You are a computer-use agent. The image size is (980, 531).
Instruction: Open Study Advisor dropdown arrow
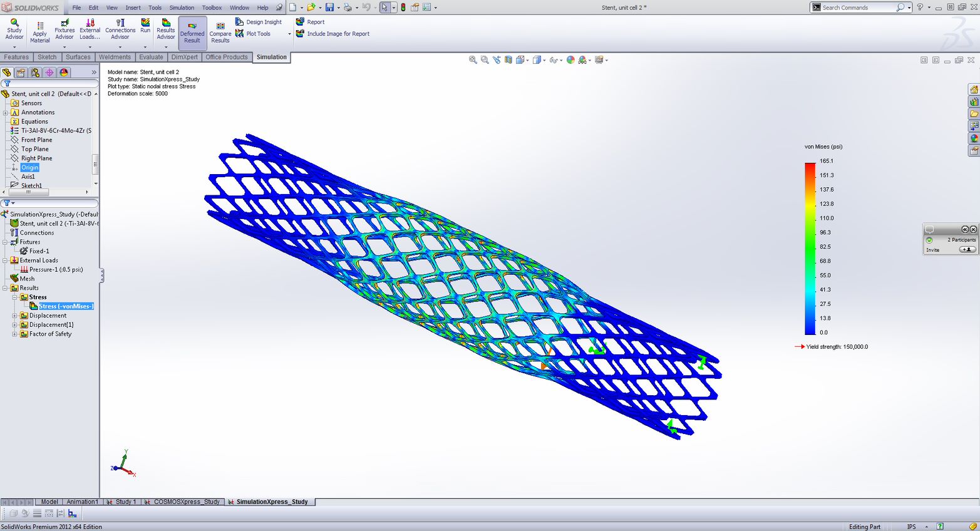pos(14,47)
